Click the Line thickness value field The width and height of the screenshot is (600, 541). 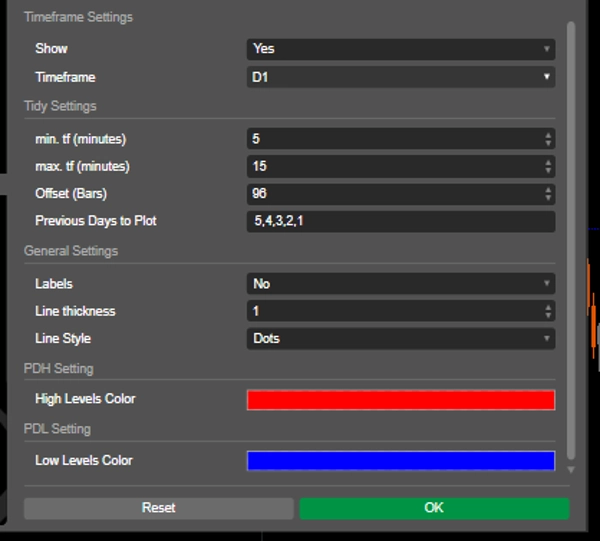pyautogui.click(x=392, y=311)
